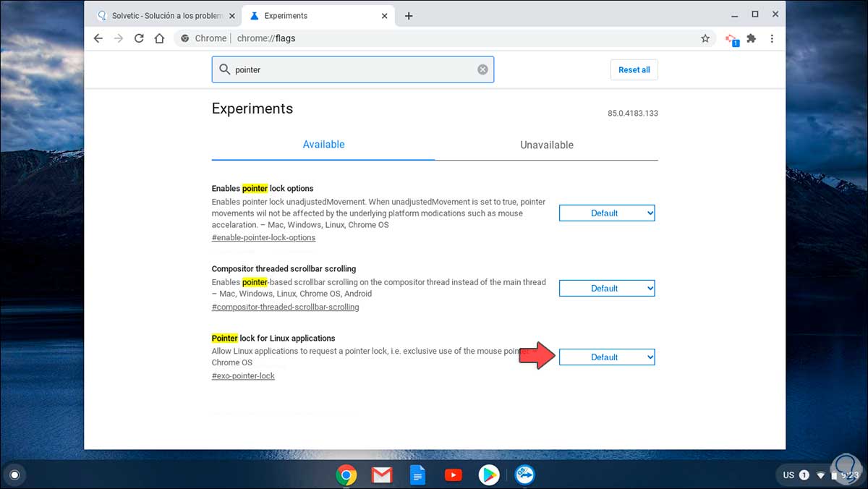This screenshot has width=868, height=489.
Task: Open the TeamViewer shelf app icon
Action: click(524, 475)
